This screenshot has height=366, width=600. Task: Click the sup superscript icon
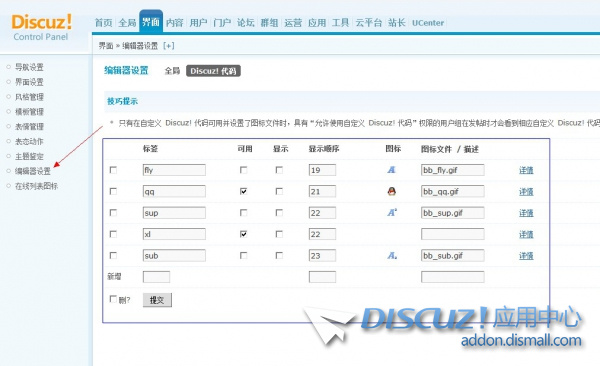click(392, 212)
